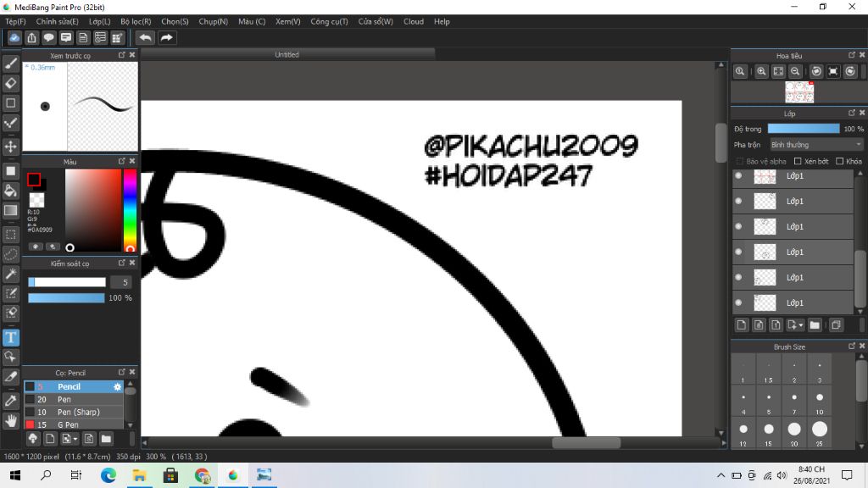Screen dimensions: 868x488
Task: Create a layer folder in the layer panel
Action: pyautogui.click(x=815, y=325)
